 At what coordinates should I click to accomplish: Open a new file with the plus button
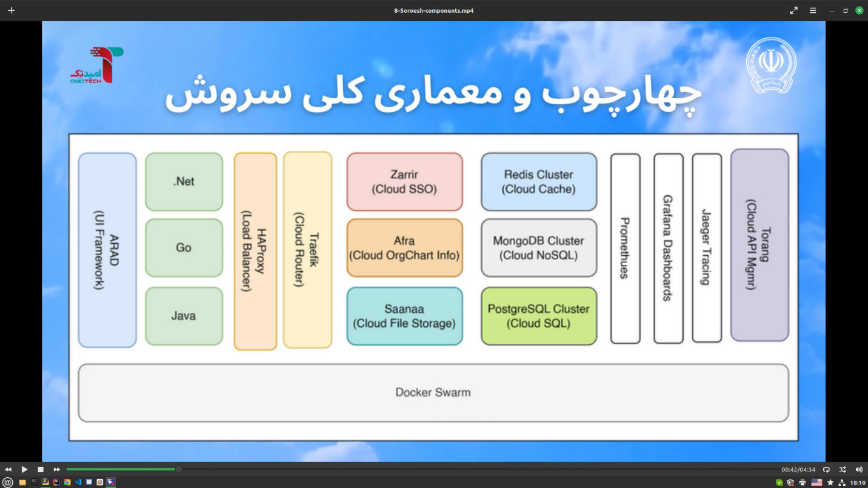pyautogui.click(x=11, y=10)
